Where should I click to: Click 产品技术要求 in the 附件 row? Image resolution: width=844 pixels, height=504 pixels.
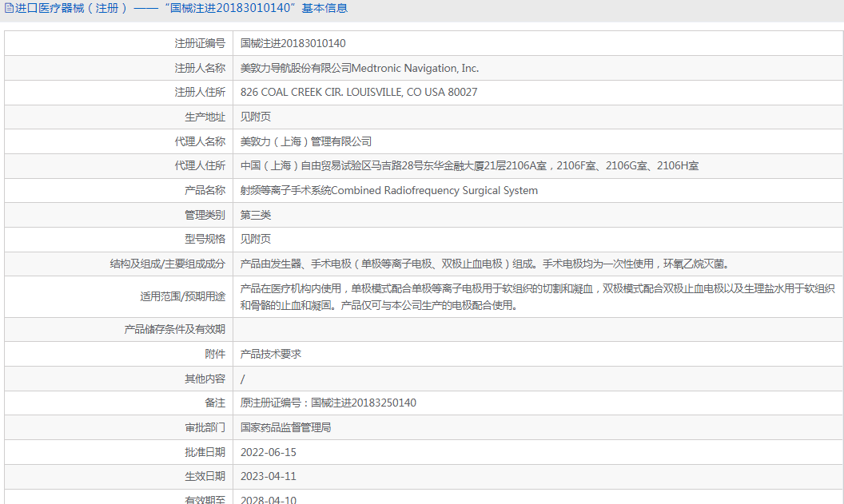pos(271,354)
